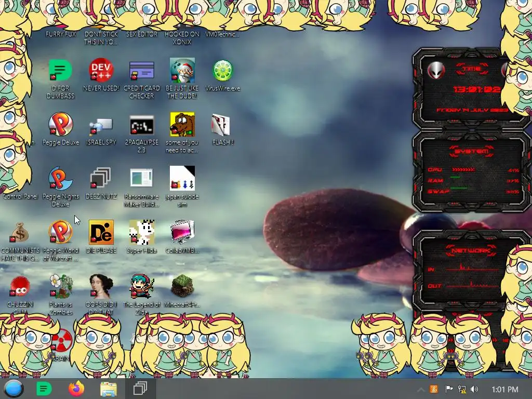Click the Start orb button
This screenshot has width=532, height=399.
pos(14,389)
